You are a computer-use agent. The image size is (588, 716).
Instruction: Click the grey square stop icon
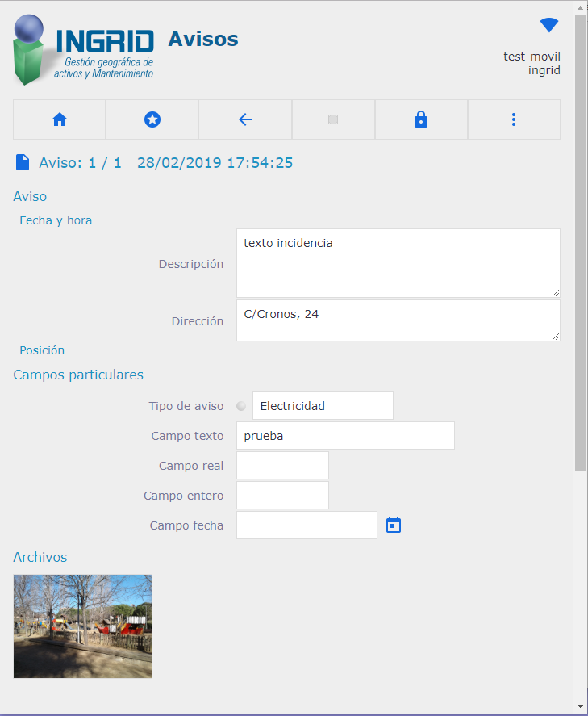click(333, 119)
